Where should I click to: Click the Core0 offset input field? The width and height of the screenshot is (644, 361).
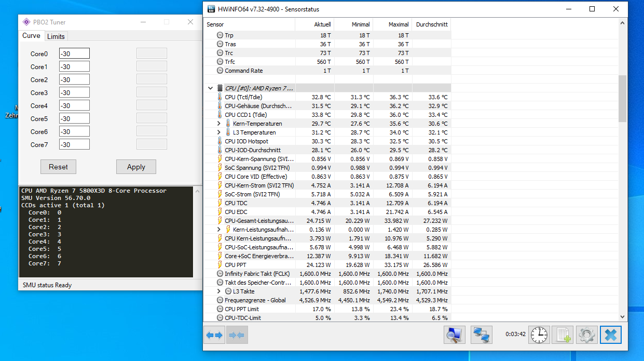(x=74, y=54)
